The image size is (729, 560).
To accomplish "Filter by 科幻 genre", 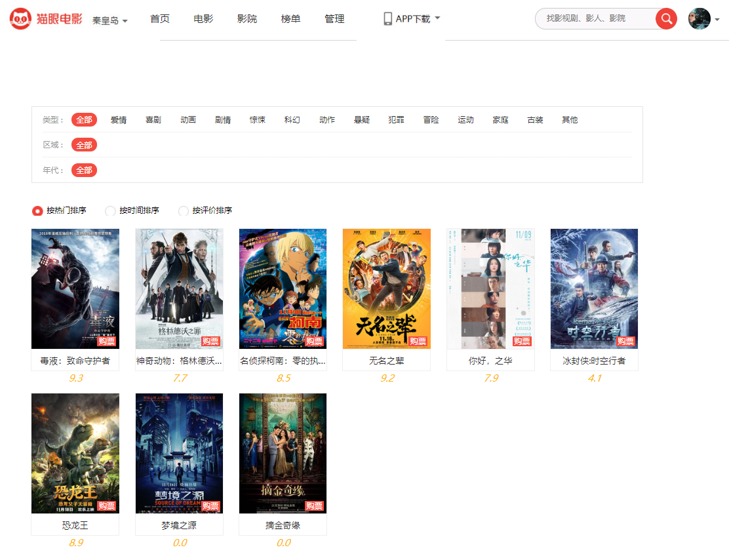I will point(292,120).
